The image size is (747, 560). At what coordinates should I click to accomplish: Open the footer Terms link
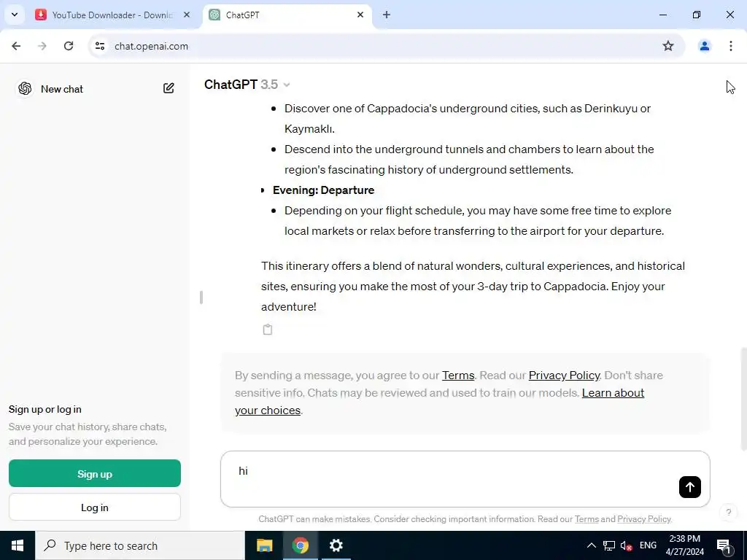[x=587, y=519]
